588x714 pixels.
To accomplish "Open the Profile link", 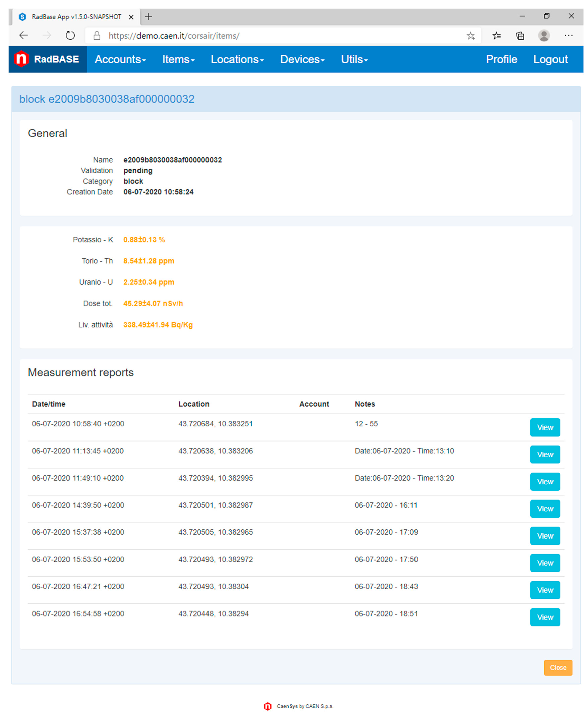I will (501, 59).
